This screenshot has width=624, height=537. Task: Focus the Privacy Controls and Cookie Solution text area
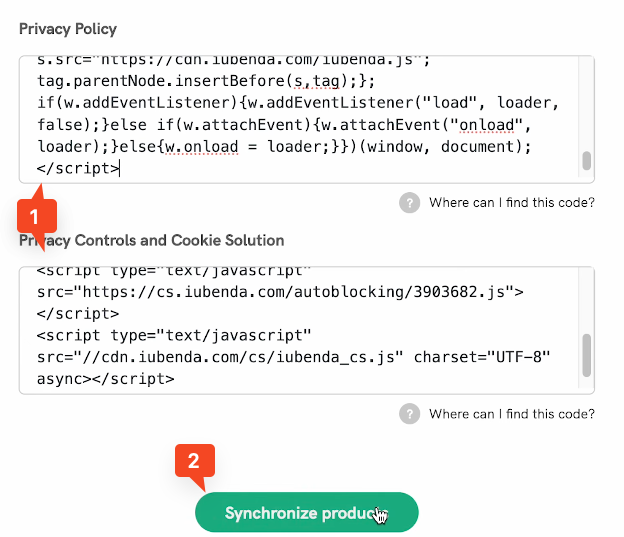tap(300, 330)
